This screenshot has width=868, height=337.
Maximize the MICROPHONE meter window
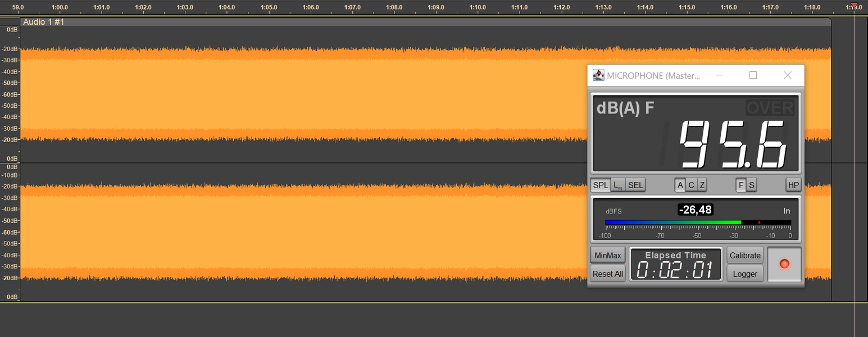753,75
